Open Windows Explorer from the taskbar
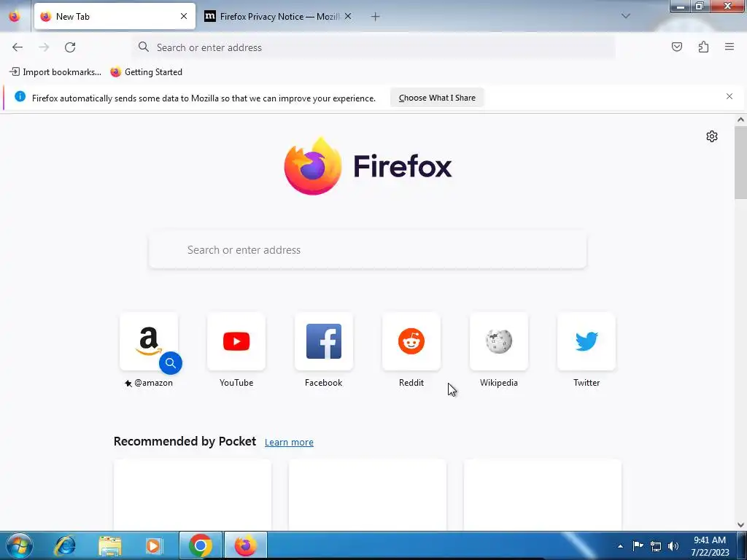Viewport: 747px width, 560px height. click(x=109, y=545)
